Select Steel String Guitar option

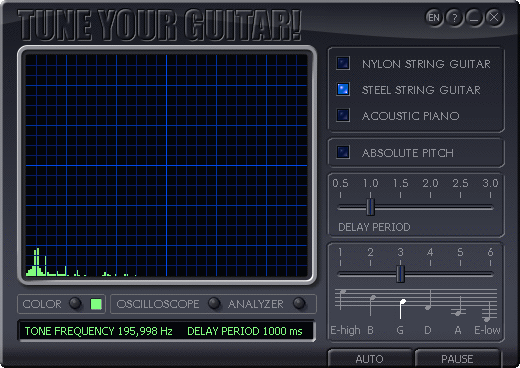343,89
